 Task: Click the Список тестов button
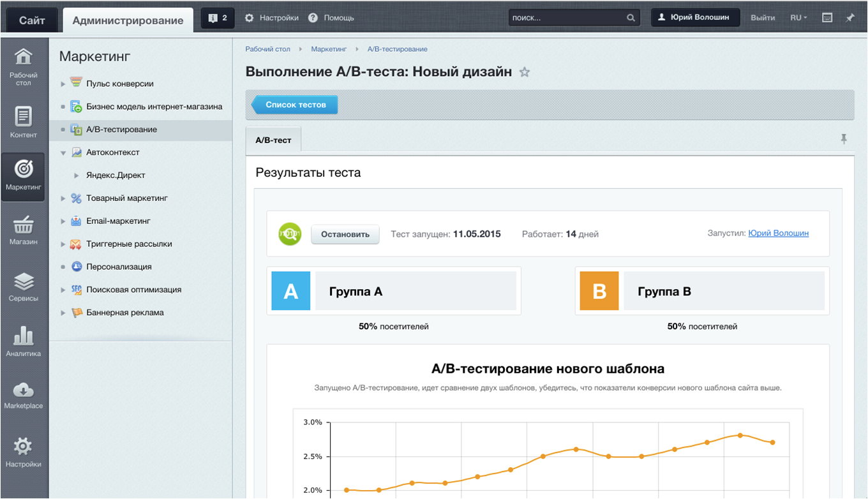pos(294,105)
